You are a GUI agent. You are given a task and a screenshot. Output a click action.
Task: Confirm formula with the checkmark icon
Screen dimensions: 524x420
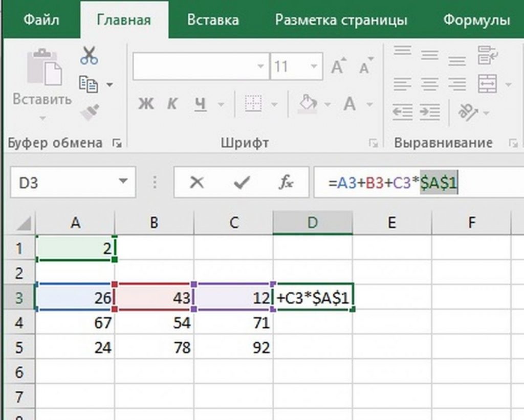(241, 183)
